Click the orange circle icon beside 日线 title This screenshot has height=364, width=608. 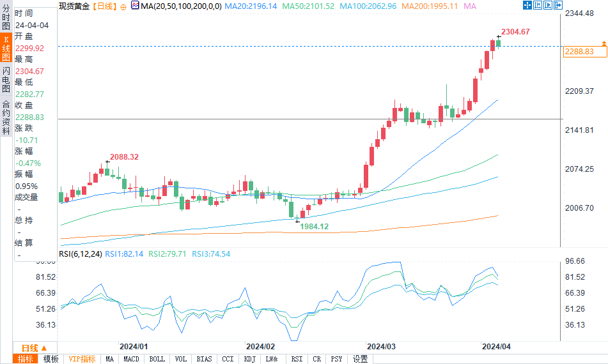pos(123,6)
